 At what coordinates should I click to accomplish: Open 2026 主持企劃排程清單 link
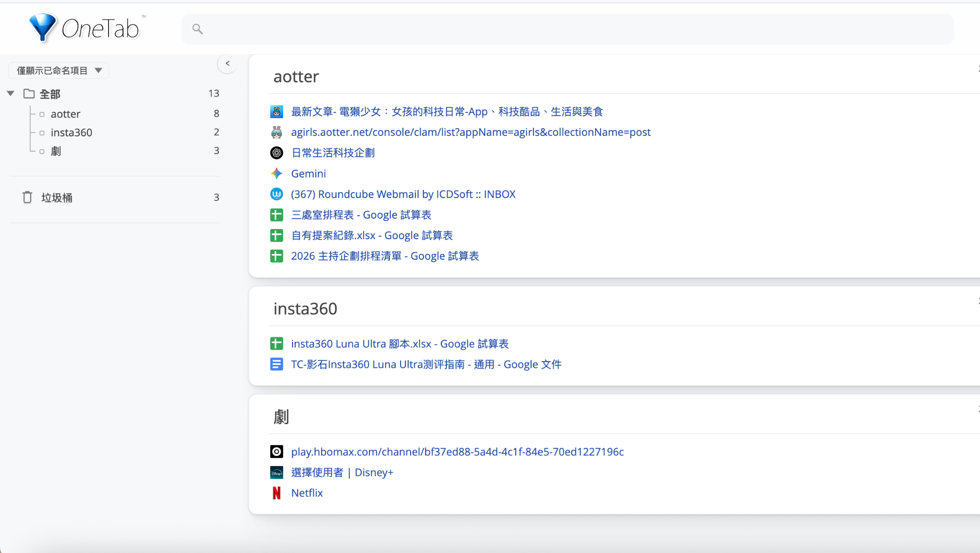(385, 256)
